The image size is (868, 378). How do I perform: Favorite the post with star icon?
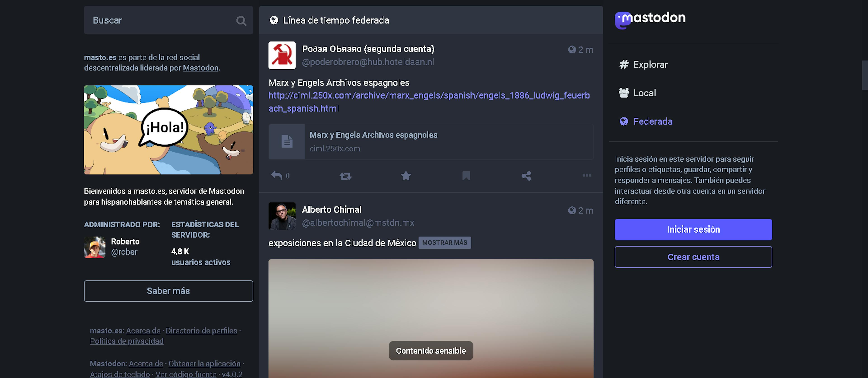pos(406,175)
